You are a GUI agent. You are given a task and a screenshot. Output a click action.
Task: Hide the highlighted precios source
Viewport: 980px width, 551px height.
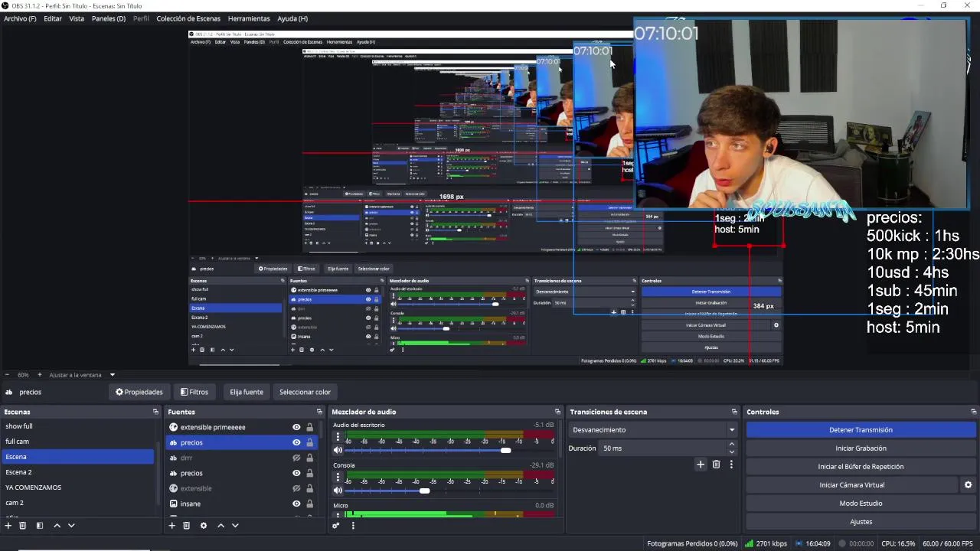(296, 442)
